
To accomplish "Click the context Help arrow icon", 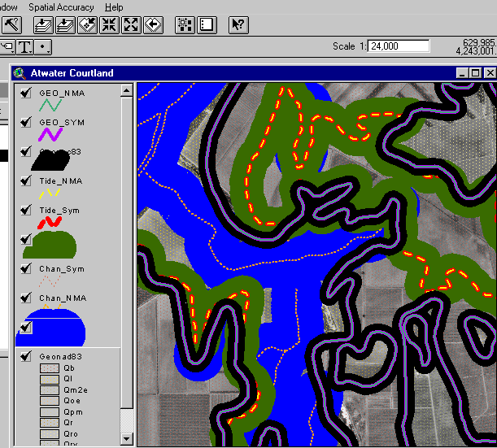I will click(238, 24).
